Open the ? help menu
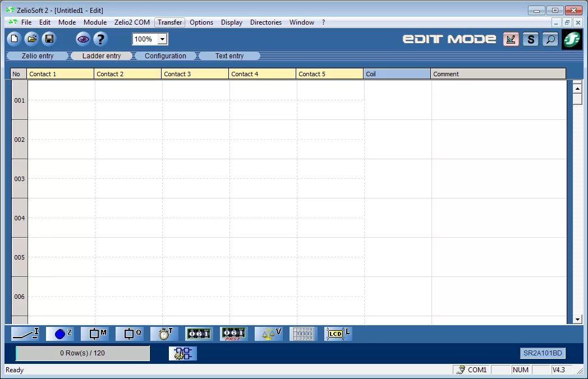This screenshot has width=588, height=379. click(323, 22)
